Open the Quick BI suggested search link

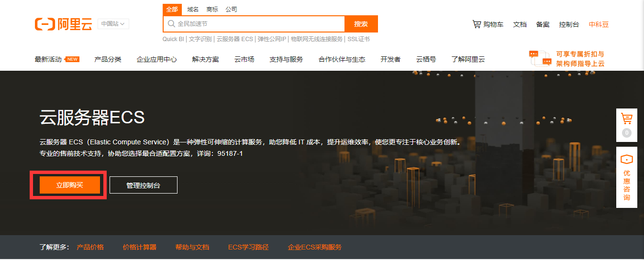pos(173,39)
